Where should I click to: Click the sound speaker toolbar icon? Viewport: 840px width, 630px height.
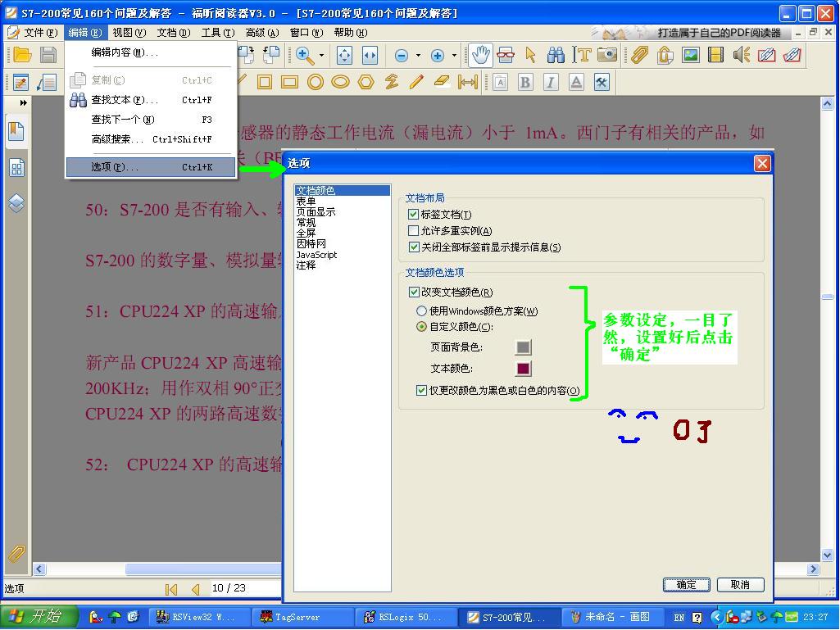[x=742, y=55]
